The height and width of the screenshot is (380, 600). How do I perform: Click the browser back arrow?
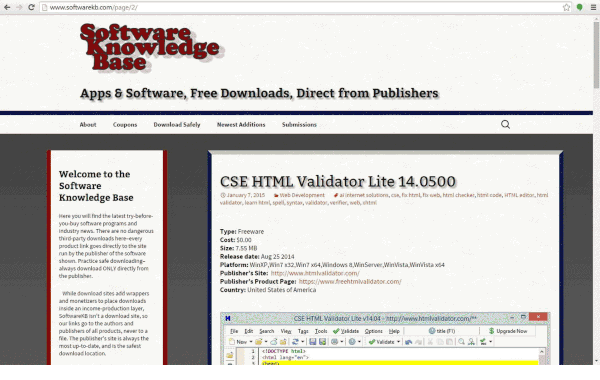point(7,7)
